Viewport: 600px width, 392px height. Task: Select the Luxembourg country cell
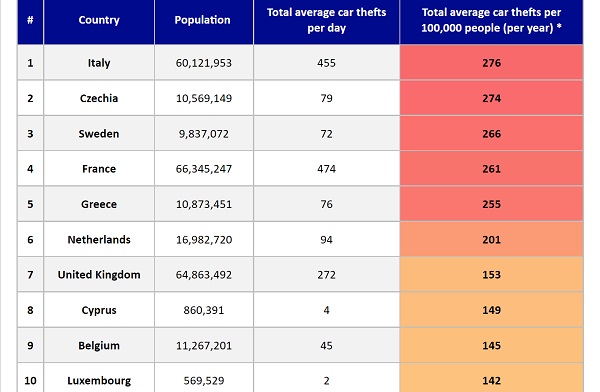[99, 379]
